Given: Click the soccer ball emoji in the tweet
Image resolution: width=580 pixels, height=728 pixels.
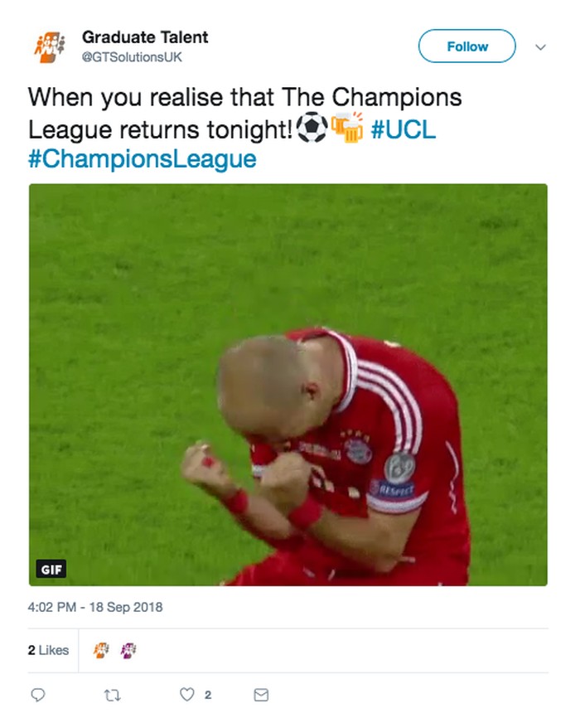Looking at the screenshot, I should 312,127.
